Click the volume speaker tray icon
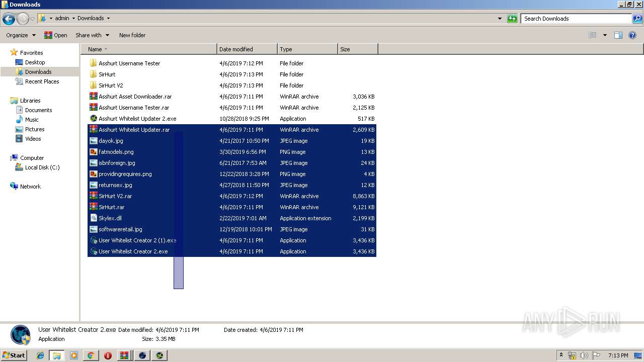The height and width of the screenshot is (362, 644). pos(584,355)
